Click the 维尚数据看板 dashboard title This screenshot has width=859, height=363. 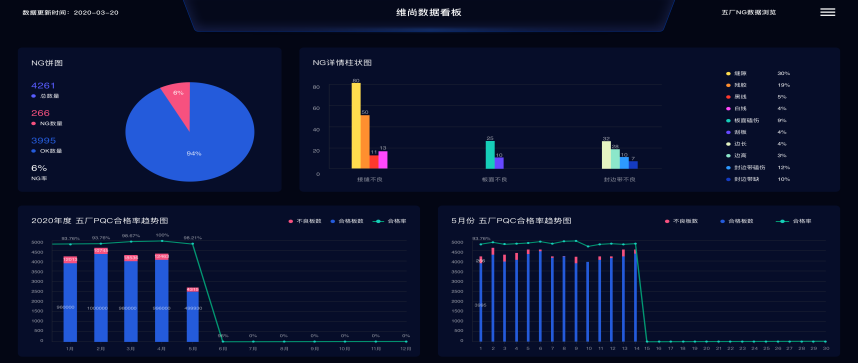click(429, 12)
